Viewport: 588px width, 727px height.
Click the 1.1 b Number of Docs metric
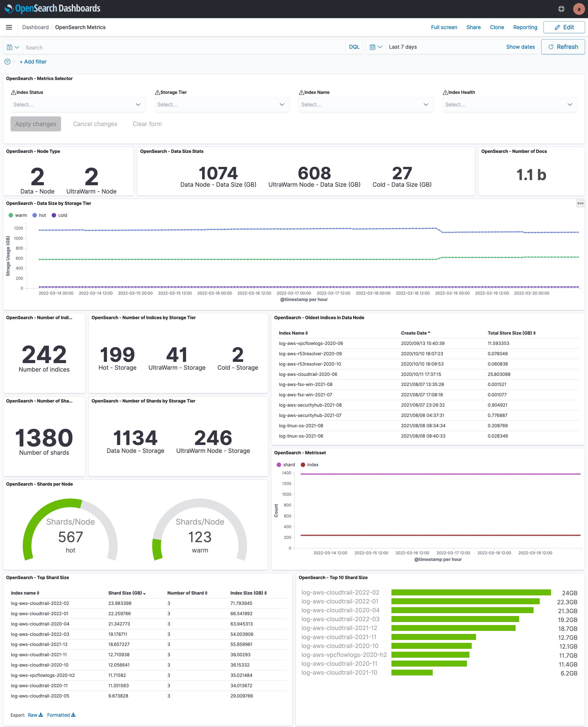tap(531, 175)
